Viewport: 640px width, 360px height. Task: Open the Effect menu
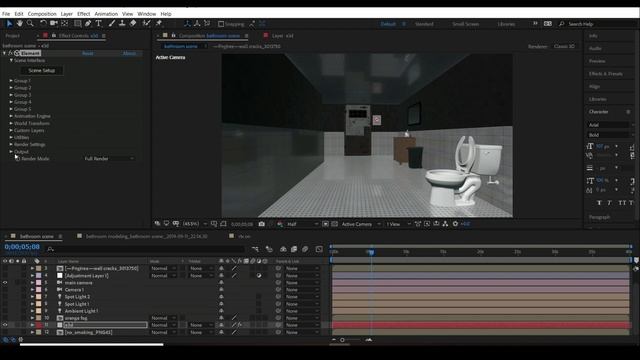[x=83, y=14]
